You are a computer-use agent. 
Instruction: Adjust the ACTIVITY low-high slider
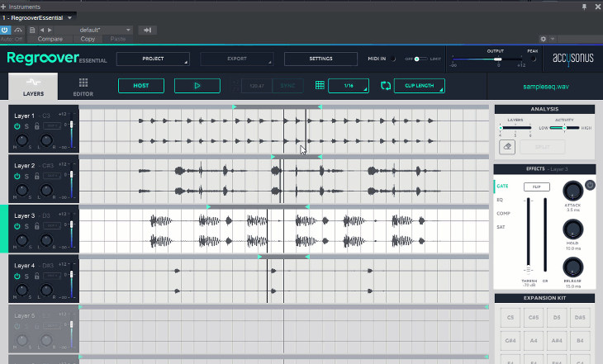click(564, 128)
